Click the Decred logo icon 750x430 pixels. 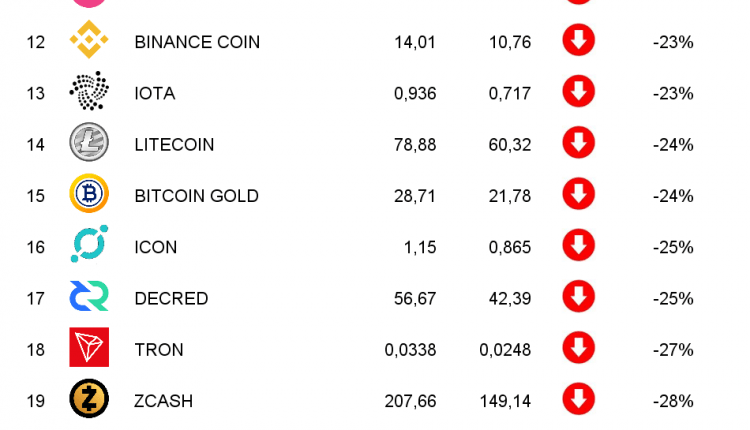[89, 297]
